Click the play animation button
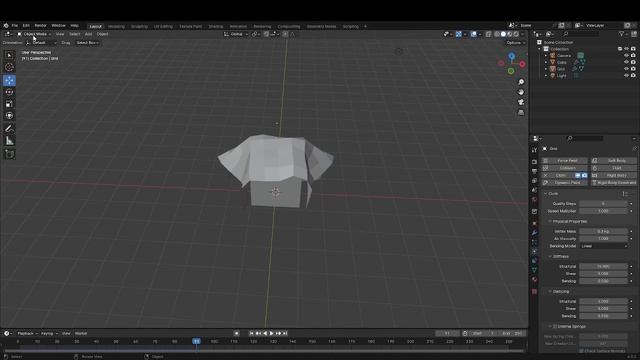 (271, 333)
